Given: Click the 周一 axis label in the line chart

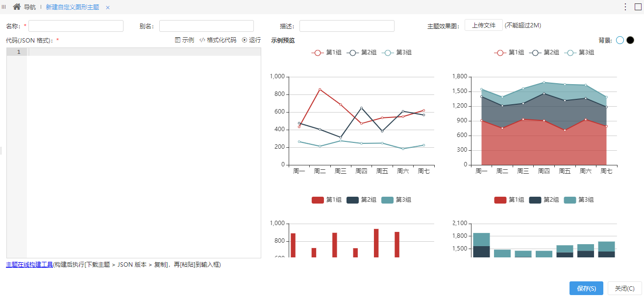Looking at the screenshot, I should [x=299, y=171].
